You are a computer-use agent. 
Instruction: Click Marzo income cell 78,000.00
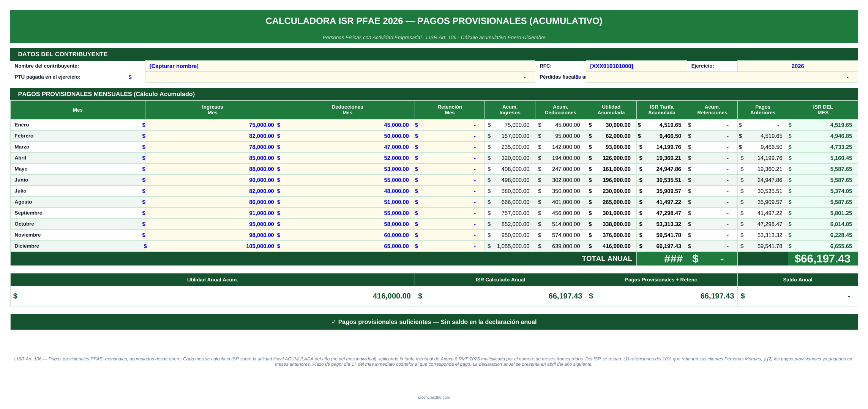213,147
